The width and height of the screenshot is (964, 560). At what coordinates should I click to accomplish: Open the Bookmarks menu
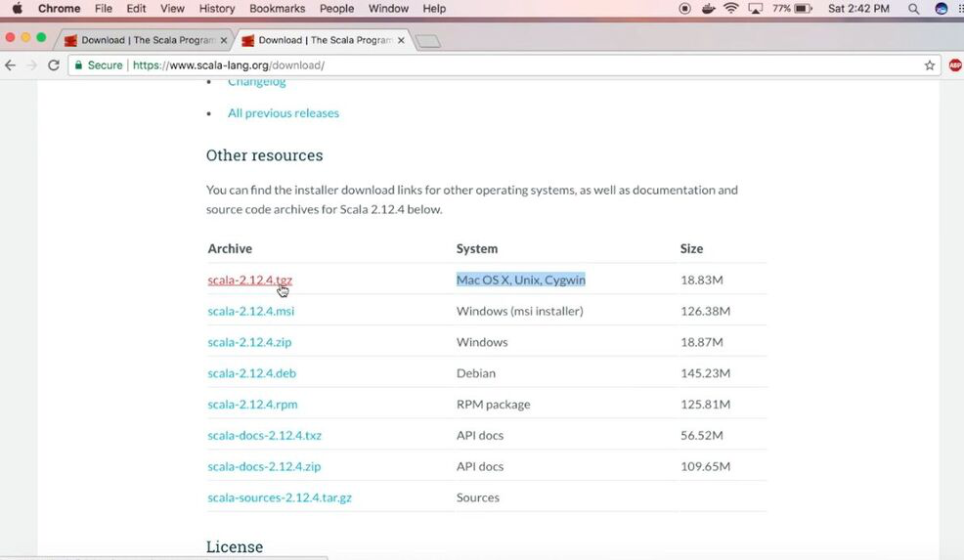pyautogui.click(x=278, y=9)
